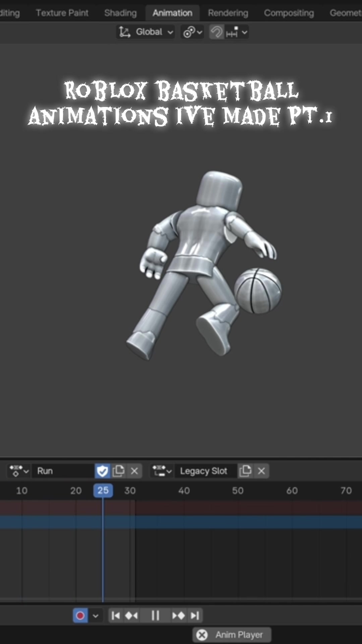
Task: Open the Shading workspace tab
Action: [120, 13]
